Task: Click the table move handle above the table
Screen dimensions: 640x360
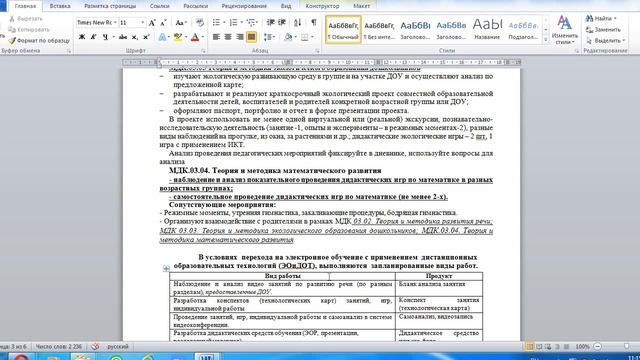Action: [x=166, y=268]
